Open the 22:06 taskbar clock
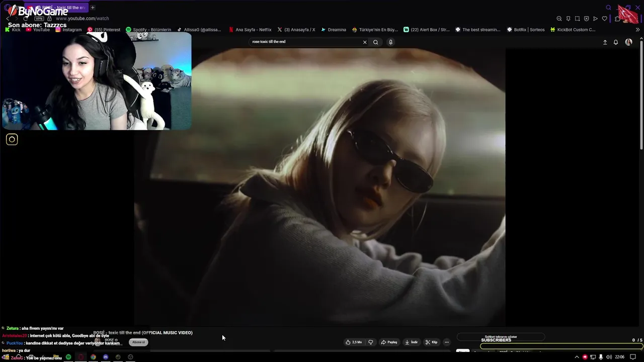The width and height of the screenshot is (644, 362). [619, 357]
